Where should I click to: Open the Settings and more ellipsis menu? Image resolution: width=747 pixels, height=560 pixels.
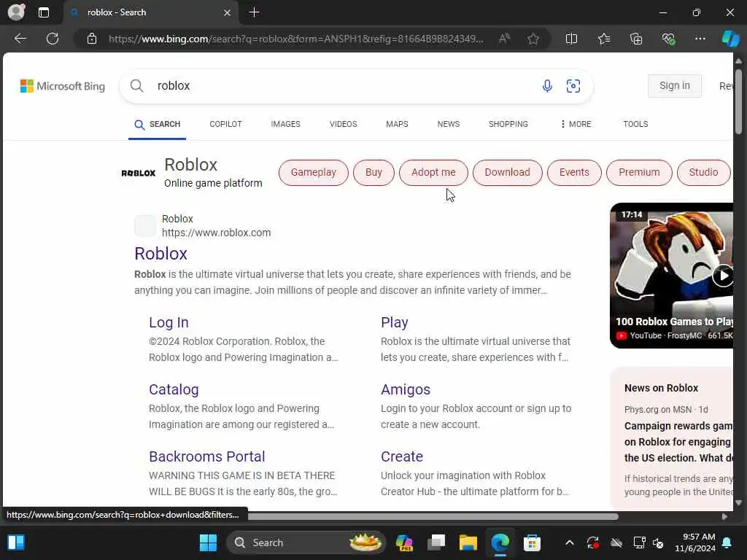tap(700, 39)
